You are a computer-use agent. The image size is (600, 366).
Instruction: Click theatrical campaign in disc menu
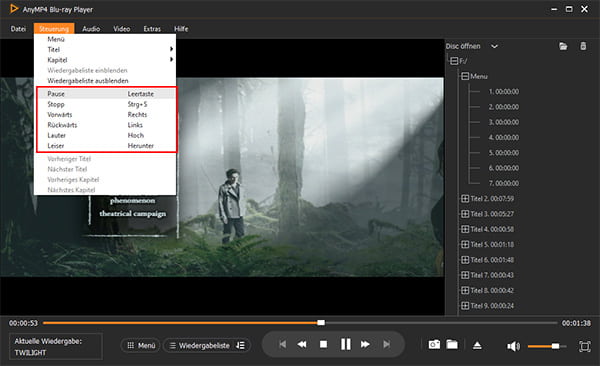[133, 214]
